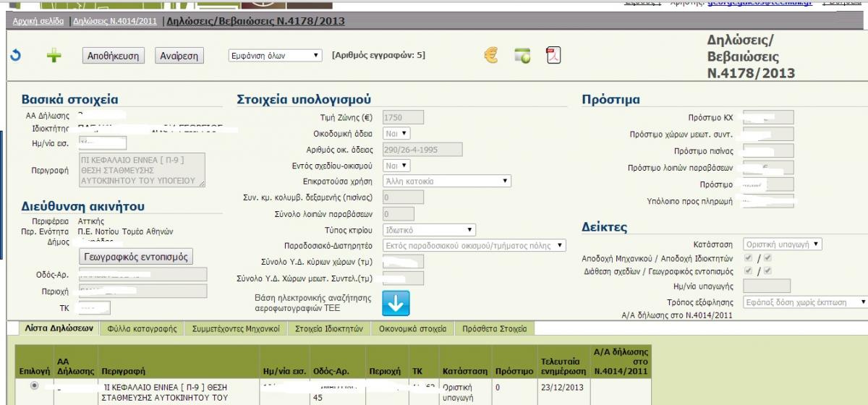Viewport: 868px width, 405px height.
Task: Open the Οικονομικά στοιχεία tab
Action: click(412, 329)
